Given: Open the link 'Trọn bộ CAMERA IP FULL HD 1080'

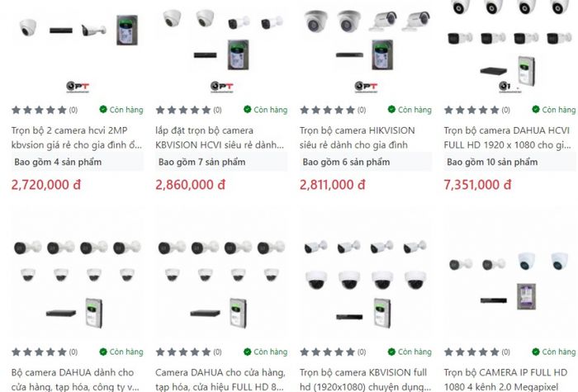Looking at the screenshot, I should (x=505, y=379).
